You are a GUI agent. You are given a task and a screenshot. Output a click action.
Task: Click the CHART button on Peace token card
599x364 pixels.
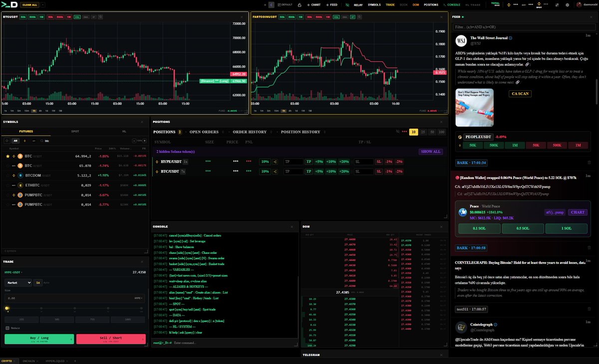tap(578, 212)
